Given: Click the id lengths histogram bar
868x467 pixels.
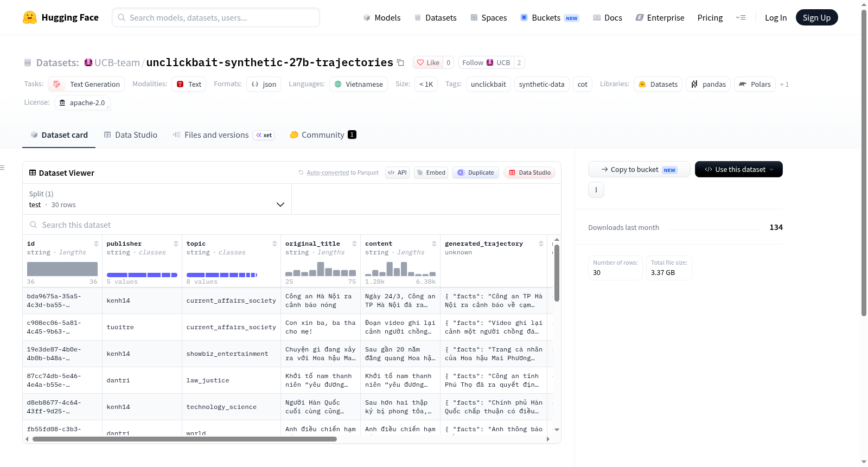Looking at the screenshot, I should coord(62,269).
